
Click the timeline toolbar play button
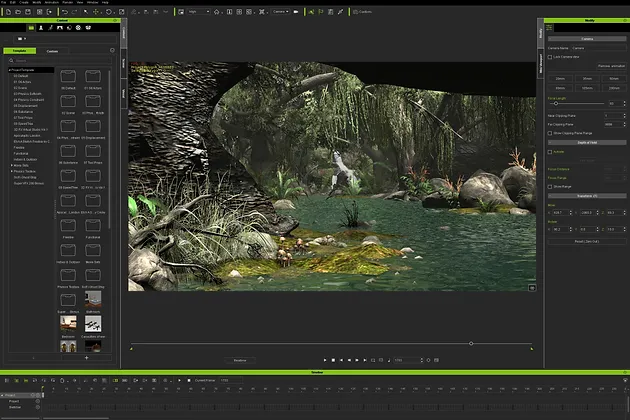click(x=179, y=380)
